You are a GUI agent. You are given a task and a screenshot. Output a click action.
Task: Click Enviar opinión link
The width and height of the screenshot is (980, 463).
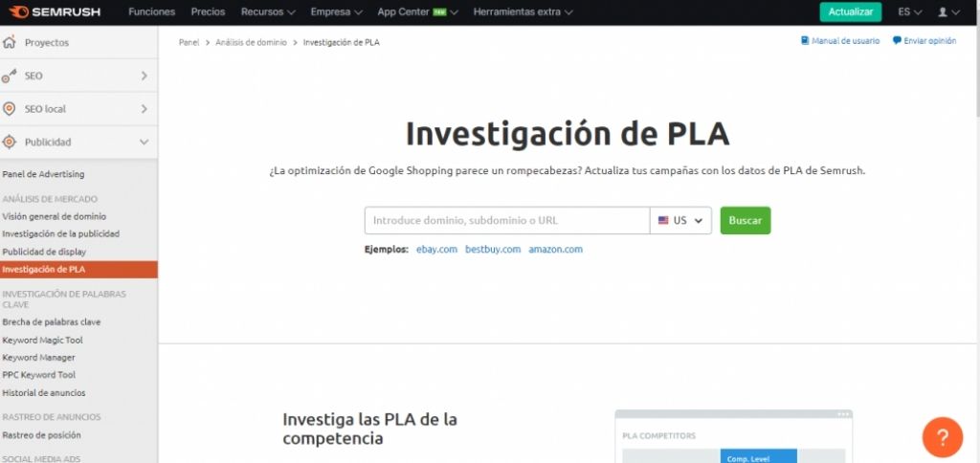[930, 40]
